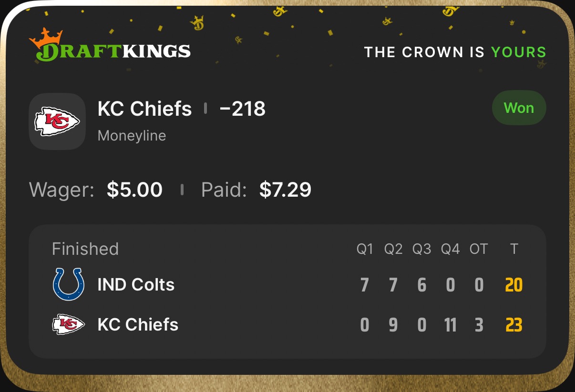Click the small Chiefs arrowhead scoreboard logo
The width and height of the screenshot is (575, 392).
(x=68, y=325)
